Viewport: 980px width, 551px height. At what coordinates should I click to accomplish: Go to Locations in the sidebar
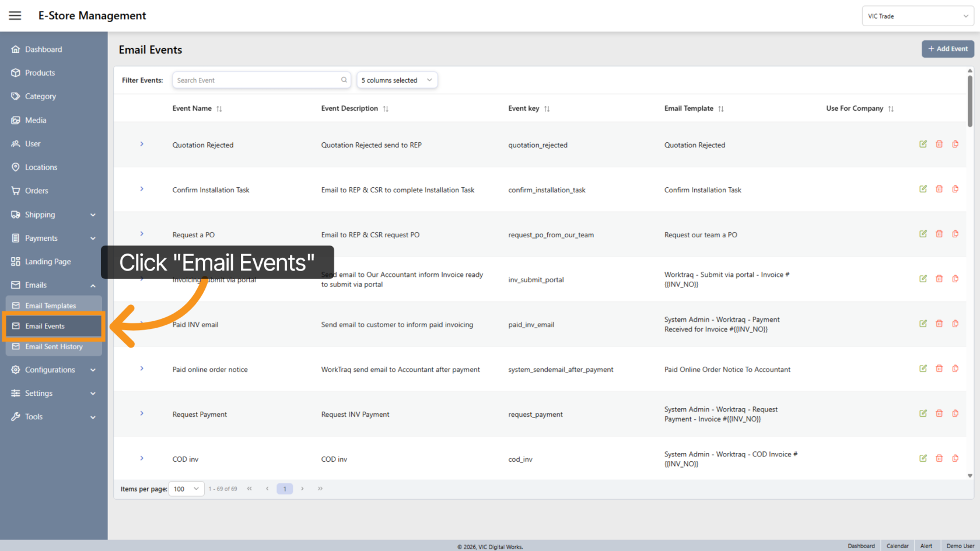click(41, 167)
